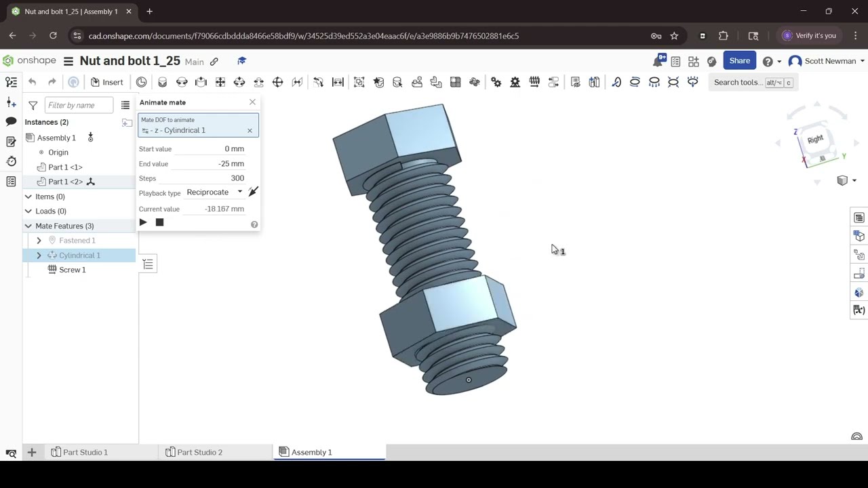Open the Animate mate help icon
This screenshot has width=868, height=488.
pyautogui.click(x=254, y=224)
